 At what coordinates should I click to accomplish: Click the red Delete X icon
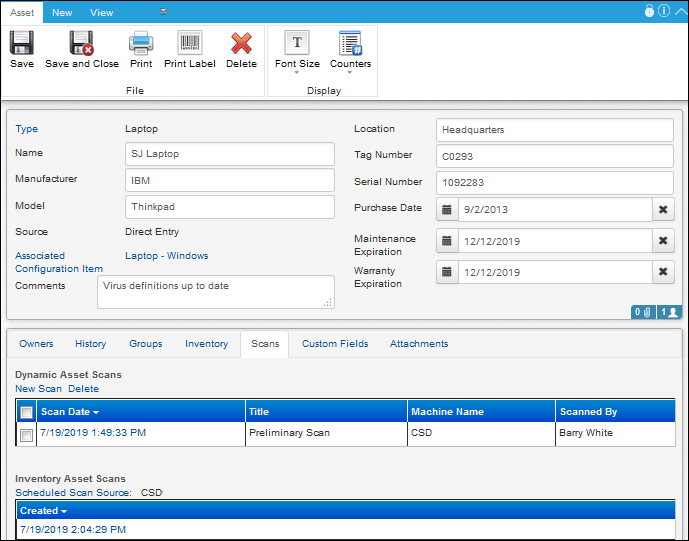click(241, 43)
